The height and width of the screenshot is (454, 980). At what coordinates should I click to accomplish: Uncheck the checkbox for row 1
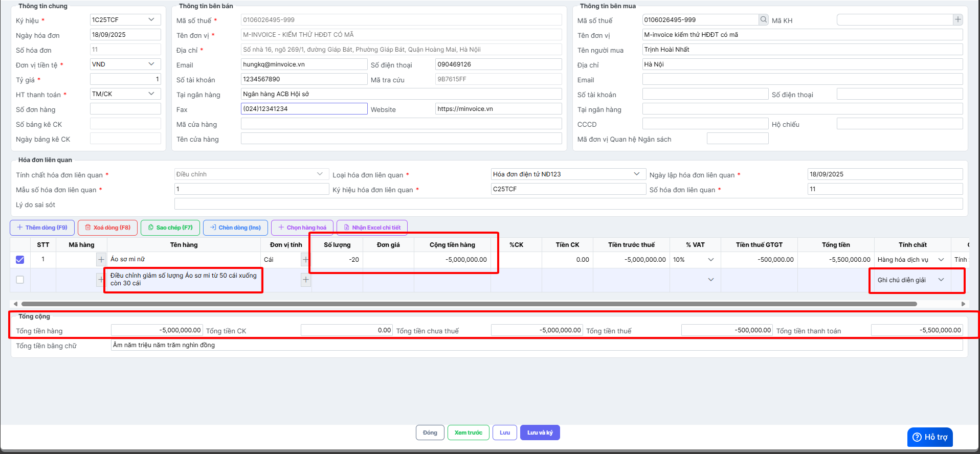coord(20,260)
